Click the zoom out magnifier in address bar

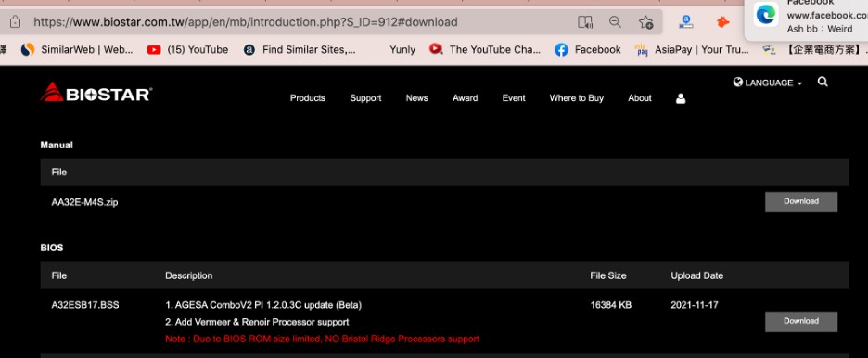coord(615,21)
